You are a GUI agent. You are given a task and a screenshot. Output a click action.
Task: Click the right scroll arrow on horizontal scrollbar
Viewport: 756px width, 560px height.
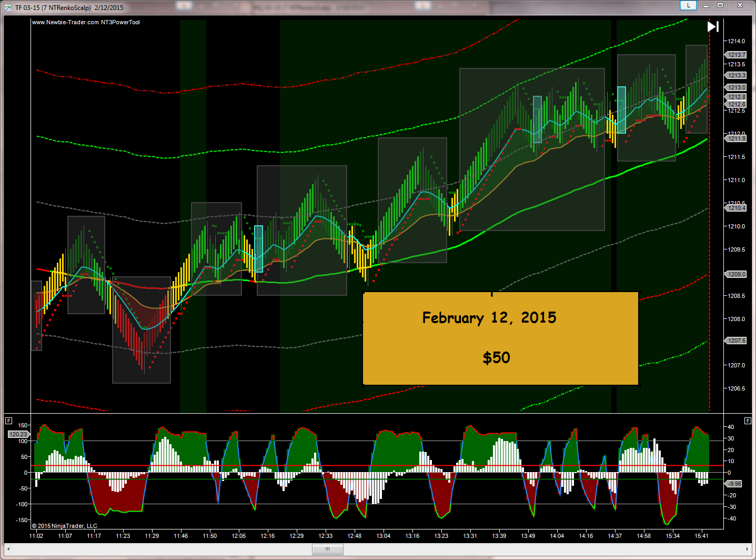[747, 549]
